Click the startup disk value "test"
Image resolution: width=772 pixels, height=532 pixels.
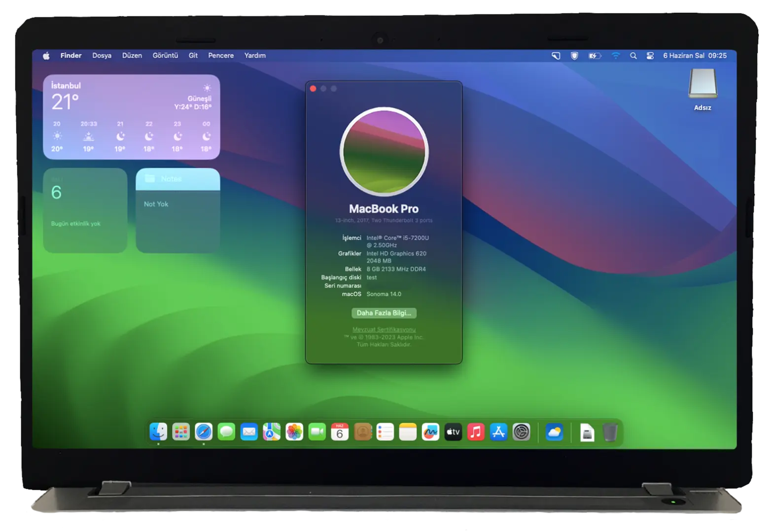click(372, 277)
